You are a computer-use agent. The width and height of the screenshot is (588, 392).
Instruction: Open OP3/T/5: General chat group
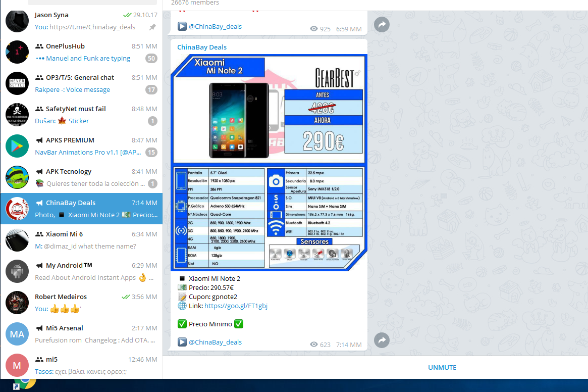81,83
